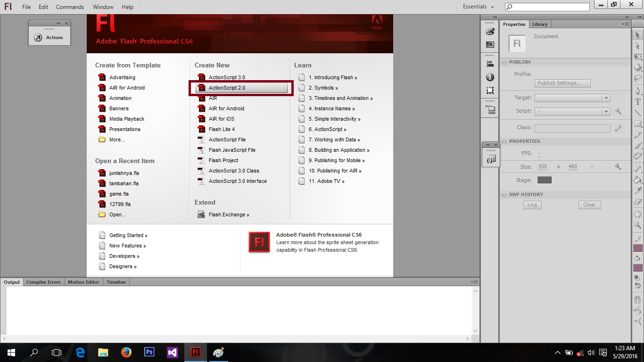Switch to the Library tab

[539, 24]
